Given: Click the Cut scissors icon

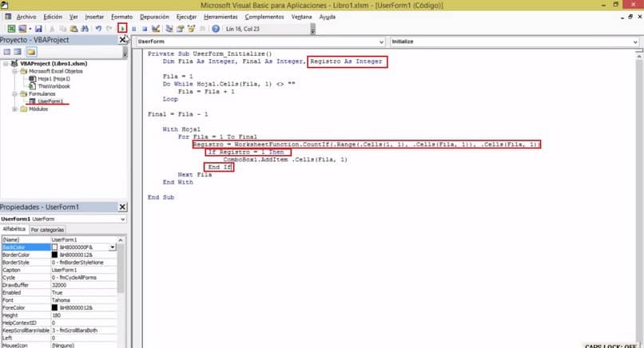Looking at the screenshot, I should (x=52, y=29).
